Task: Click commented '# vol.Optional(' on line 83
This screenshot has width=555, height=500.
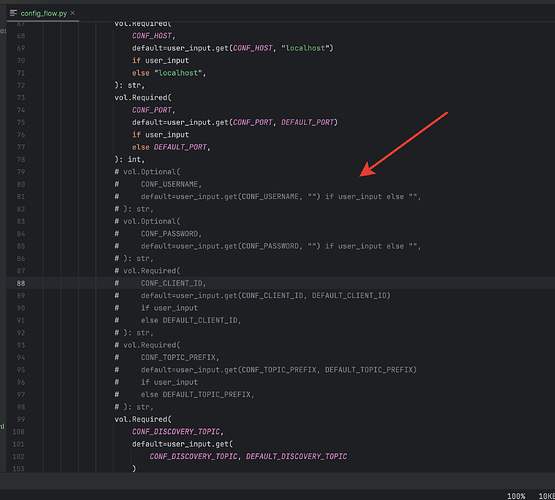Action: 147,222
